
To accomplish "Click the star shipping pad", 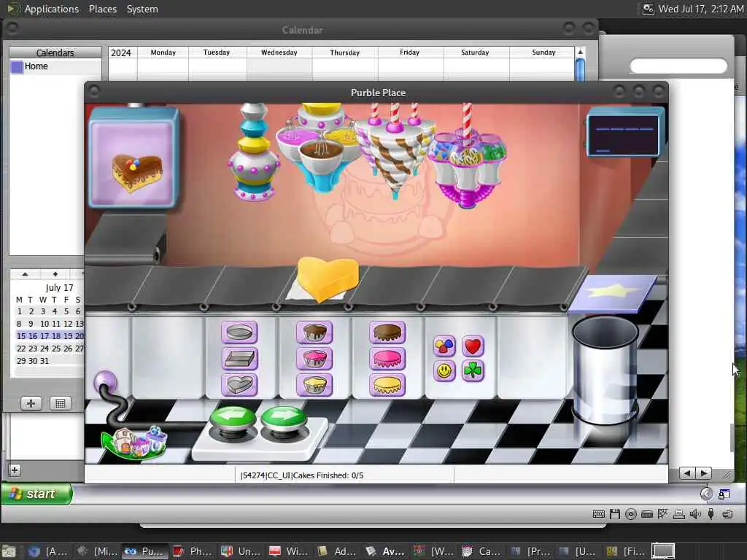I will [613, 292].
